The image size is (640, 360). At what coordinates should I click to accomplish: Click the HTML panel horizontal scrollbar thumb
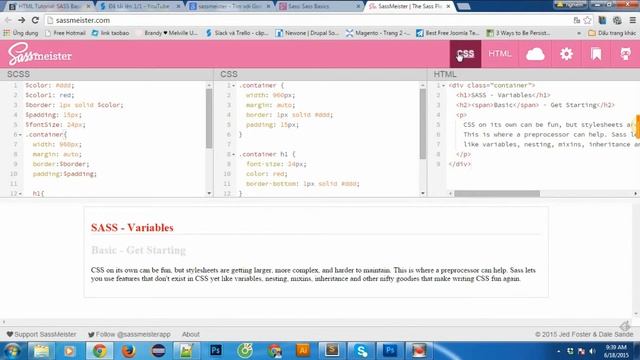coord(497,193)
